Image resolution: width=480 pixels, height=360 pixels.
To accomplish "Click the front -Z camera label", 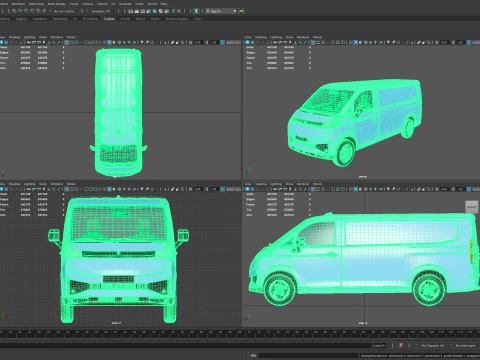I will (x=116, y=323).
